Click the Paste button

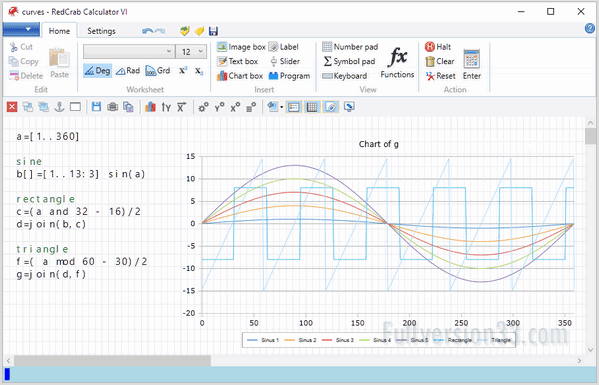(x=59, y=63)
